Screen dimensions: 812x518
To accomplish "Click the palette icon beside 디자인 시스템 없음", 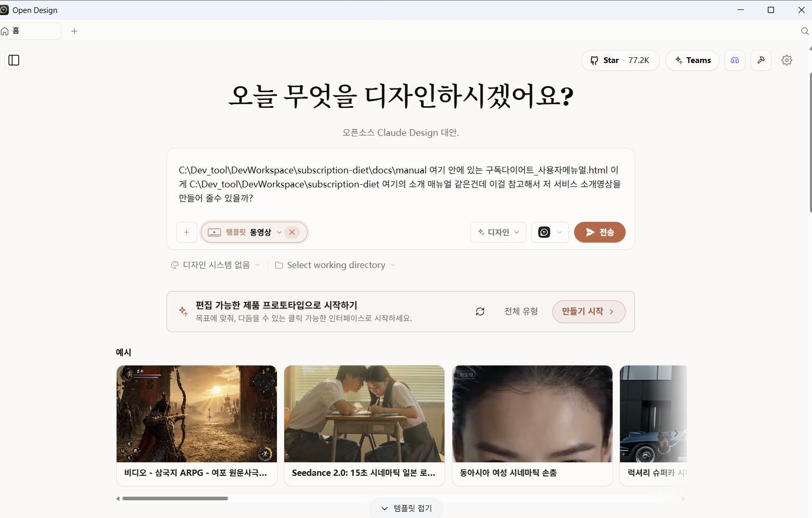I will click(175, 265).
